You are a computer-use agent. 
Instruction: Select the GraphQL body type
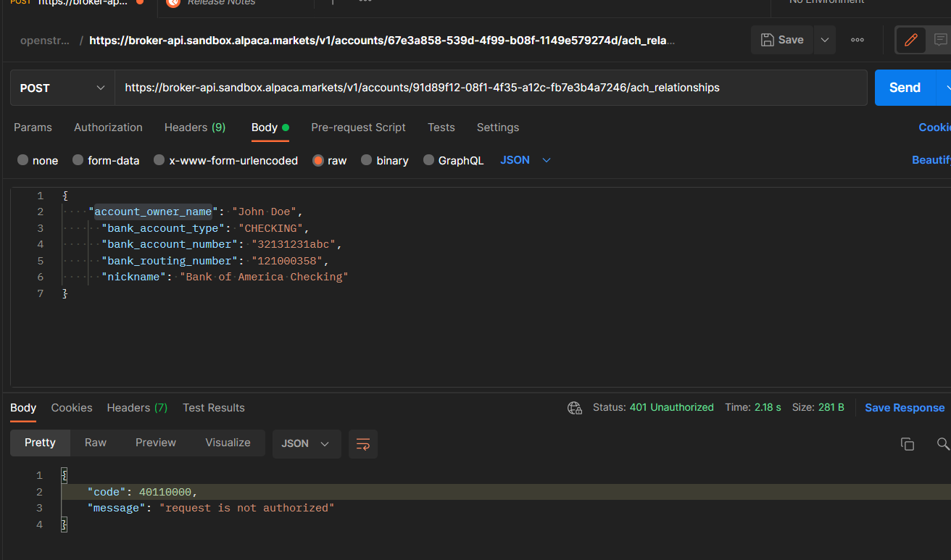coord(453,161)
